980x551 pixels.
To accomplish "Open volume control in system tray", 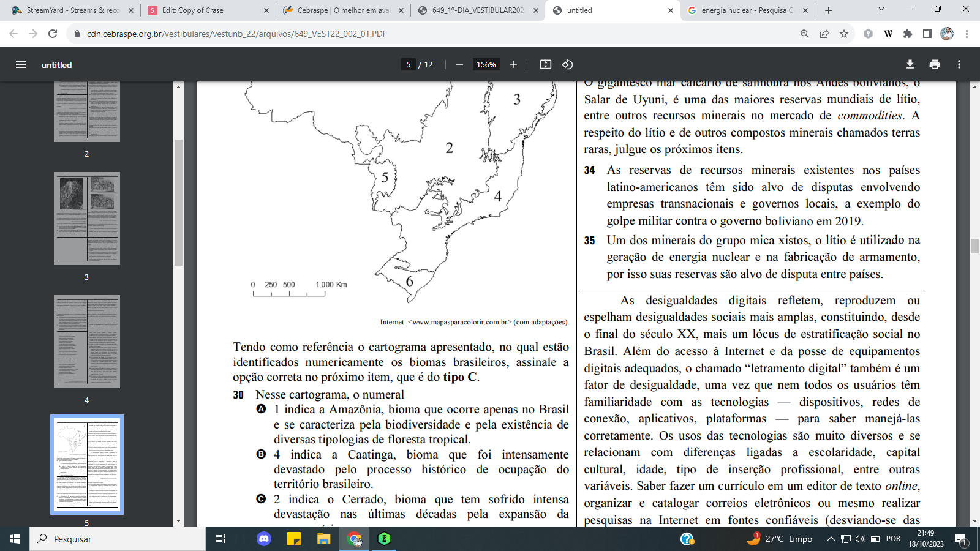I will (860, 539).
